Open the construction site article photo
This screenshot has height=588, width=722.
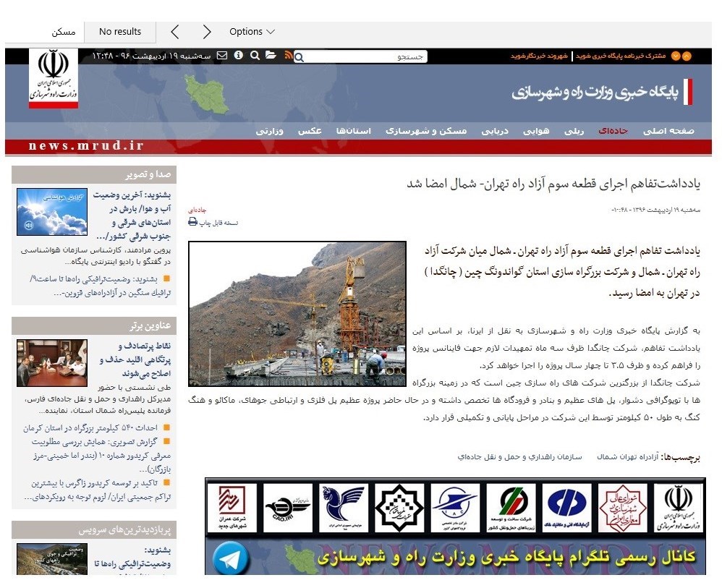[297, 314]
